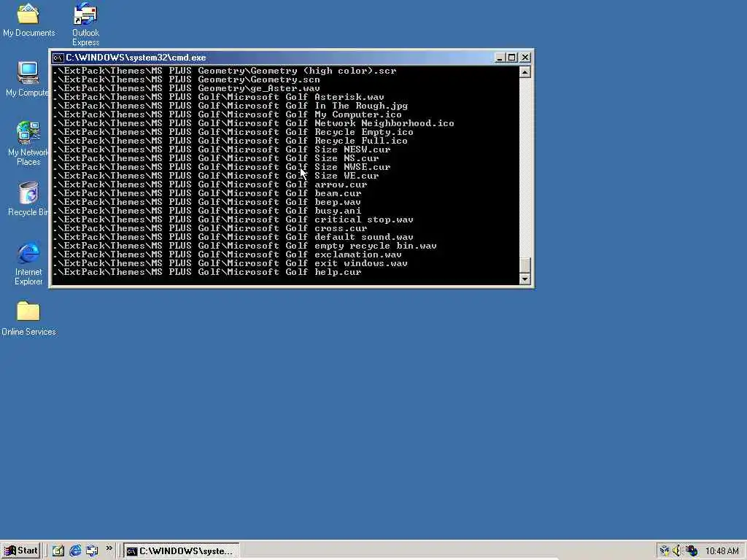Select the Internet Explorer desktop icon

click(x=28, y=262)
